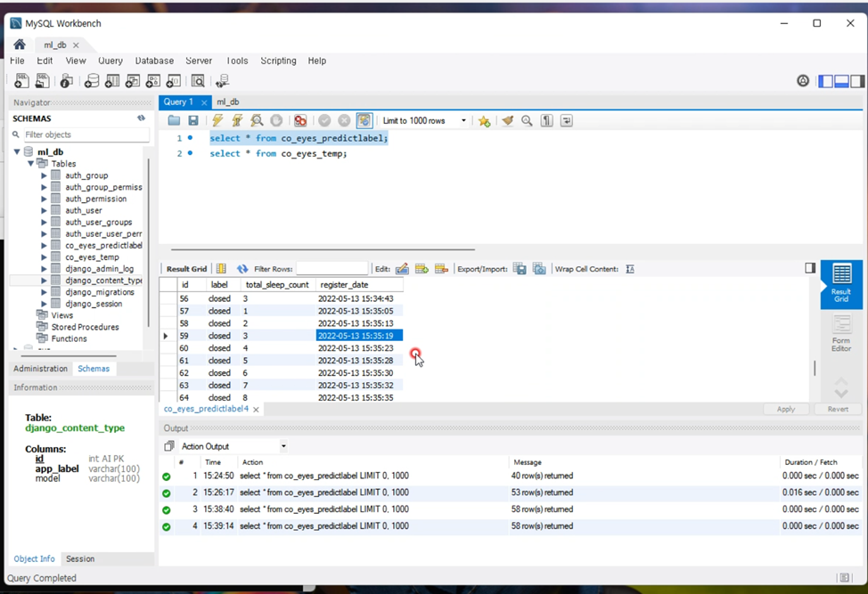Image resolution: width=868 pixels, height=594 pixels.
Task: Click the Revert button
Action: pos(838,410)
